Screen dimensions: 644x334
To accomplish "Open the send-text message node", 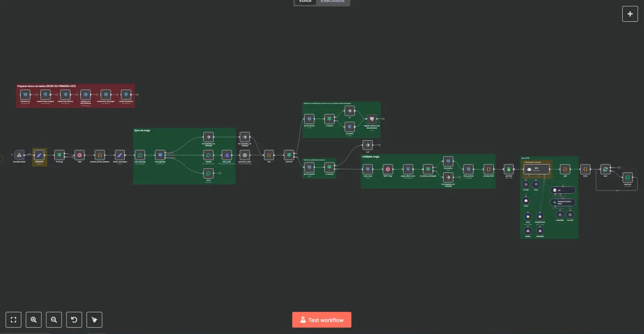I will pos(627,177).
